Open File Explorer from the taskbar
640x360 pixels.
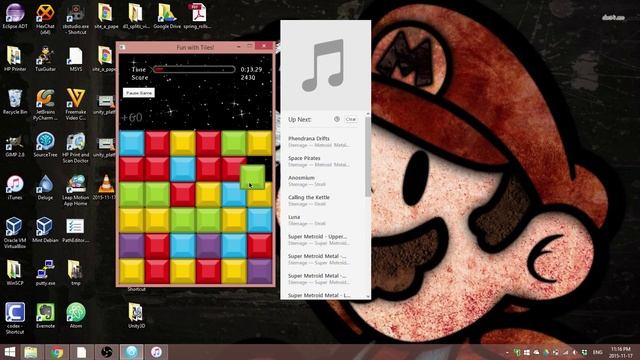click(31, 352)
